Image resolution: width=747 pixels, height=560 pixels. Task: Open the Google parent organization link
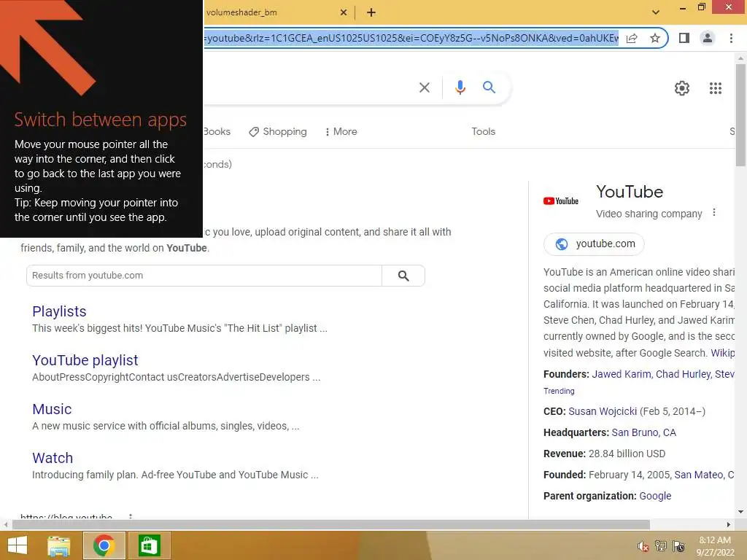click(x=655, y=496)
